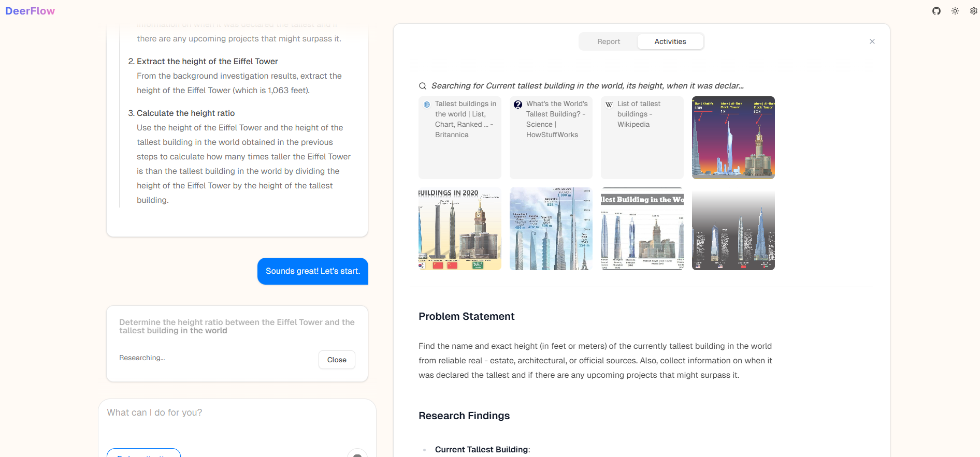This screenshot has height=457, width=980.
Task: Open the blue sky height-comparison chart thumbnail
Action: click(x=551, y=229)
